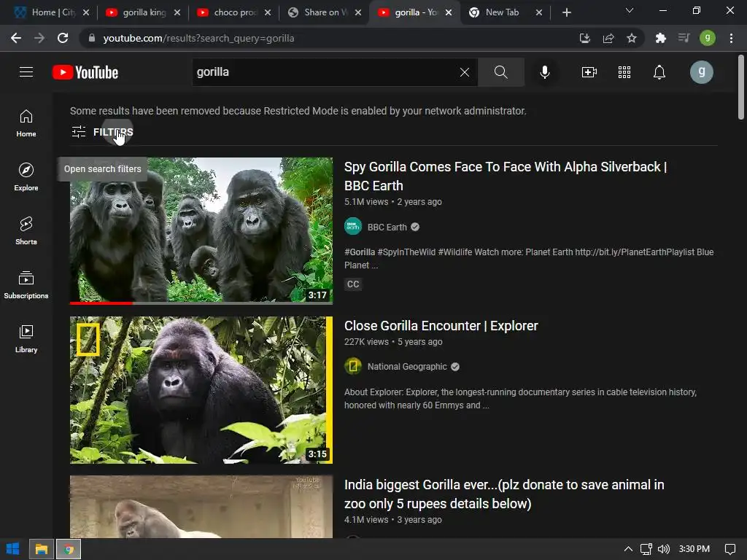Click the address bar URL

tap(198, 38)
